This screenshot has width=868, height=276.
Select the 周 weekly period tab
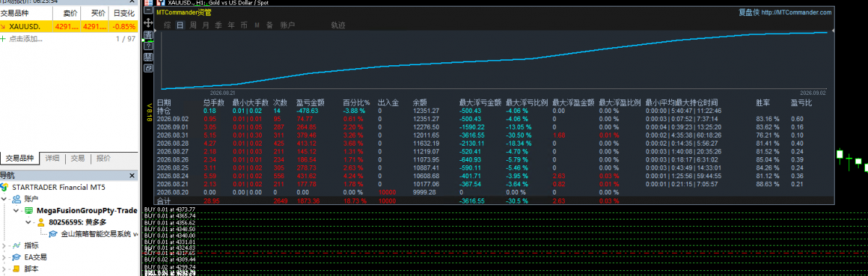click(193, 25)
